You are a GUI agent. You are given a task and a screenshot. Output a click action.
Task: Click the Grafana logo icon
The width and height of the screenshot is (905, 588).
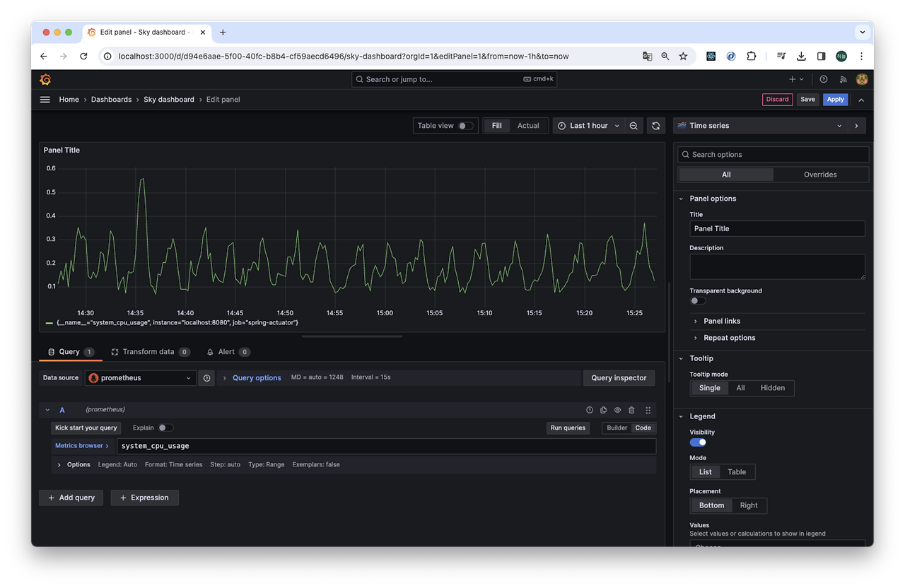tap(45, 80)
